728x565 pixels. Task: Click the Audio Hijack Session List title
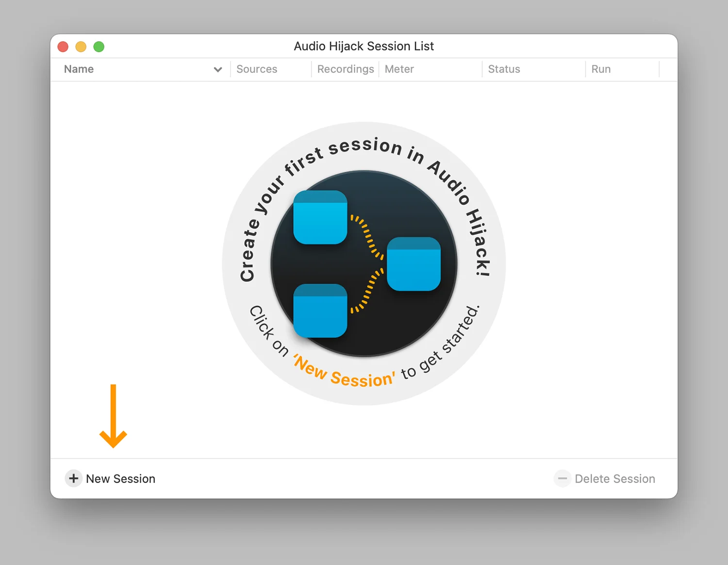pyautogui.click(x=364, y=46)
